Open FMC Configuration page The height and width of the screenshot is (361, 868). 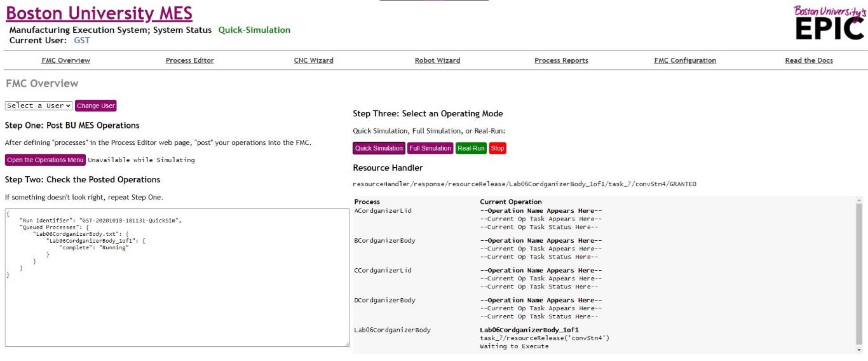click(685, 60)
